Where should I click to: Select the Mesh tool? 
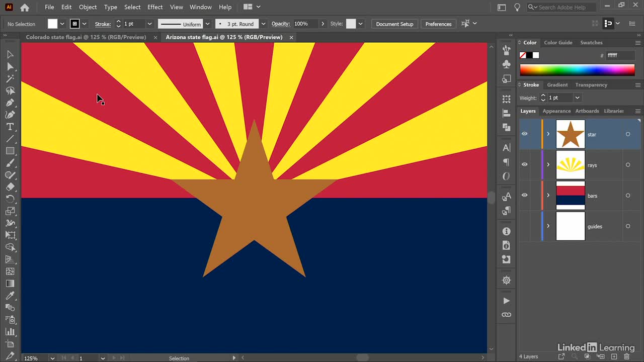point(10,271)
